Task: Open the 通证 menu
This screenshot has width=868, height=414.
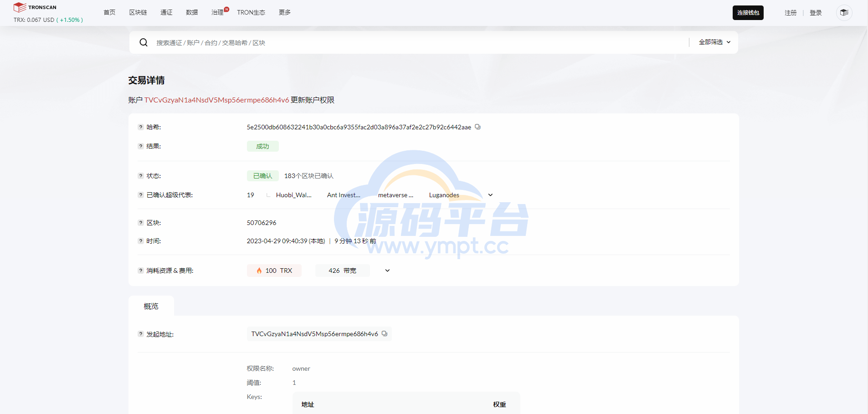Action: coord(166,12)
